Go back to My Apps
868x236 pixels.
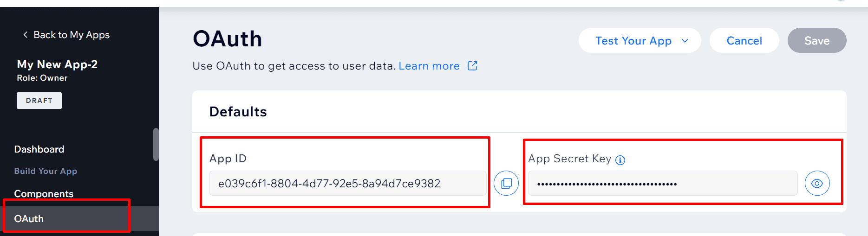pos(72,35)
